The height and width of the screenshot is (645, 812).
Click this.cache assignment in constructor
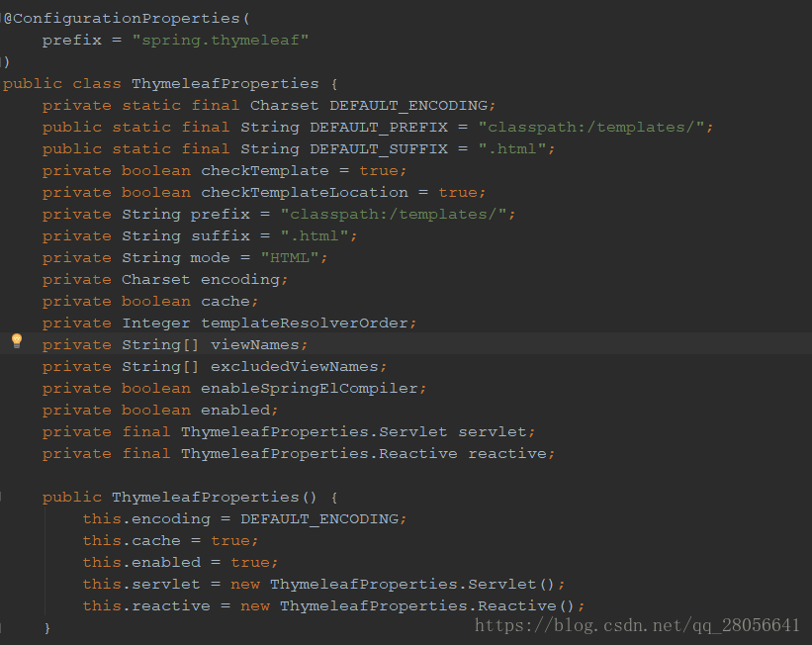tap(170, 541)
